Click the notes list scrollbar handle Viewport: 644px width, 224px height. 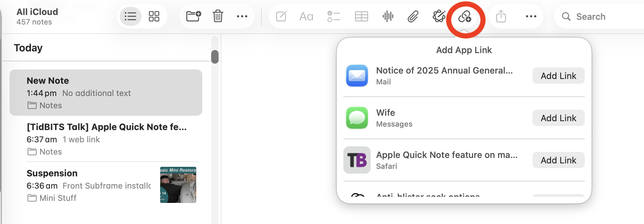point(215,57)
